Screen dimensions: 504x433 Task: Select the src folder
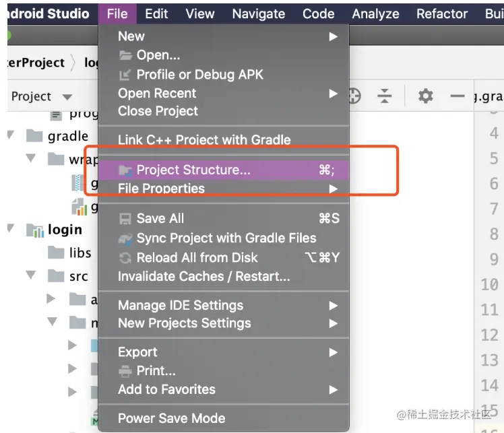(78, 277)
